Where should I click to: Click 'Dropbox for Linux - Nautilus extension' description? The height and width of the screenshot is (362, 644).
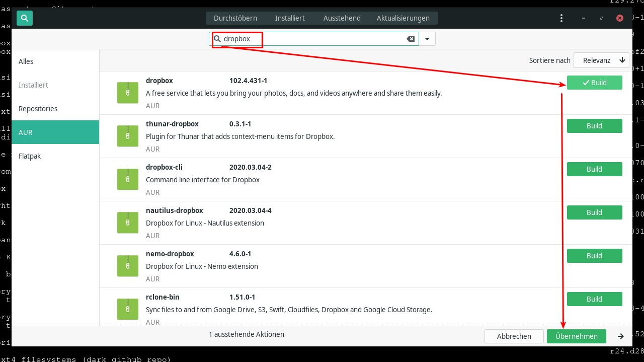pyautogui.click(x=205, y=223)
